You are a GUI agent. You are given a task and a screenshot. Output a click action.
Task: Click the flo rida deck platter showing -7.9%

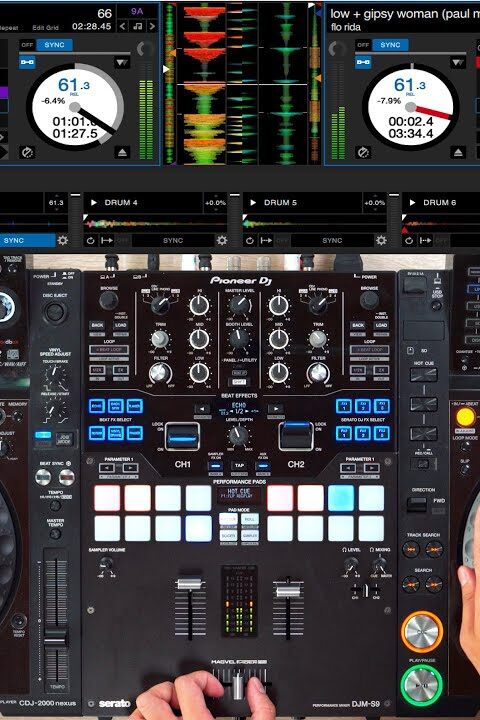click(x=411, y=108)
